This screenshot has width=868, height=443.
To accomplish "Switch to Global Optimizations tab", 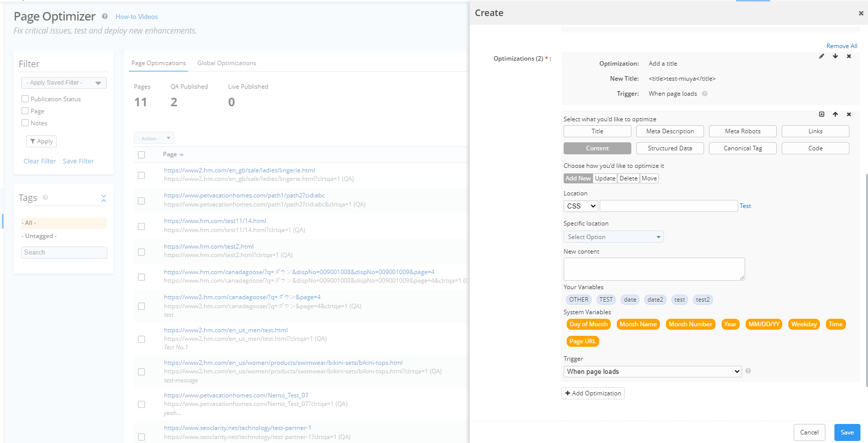I will pyautogui.click(x=227, y=63).
